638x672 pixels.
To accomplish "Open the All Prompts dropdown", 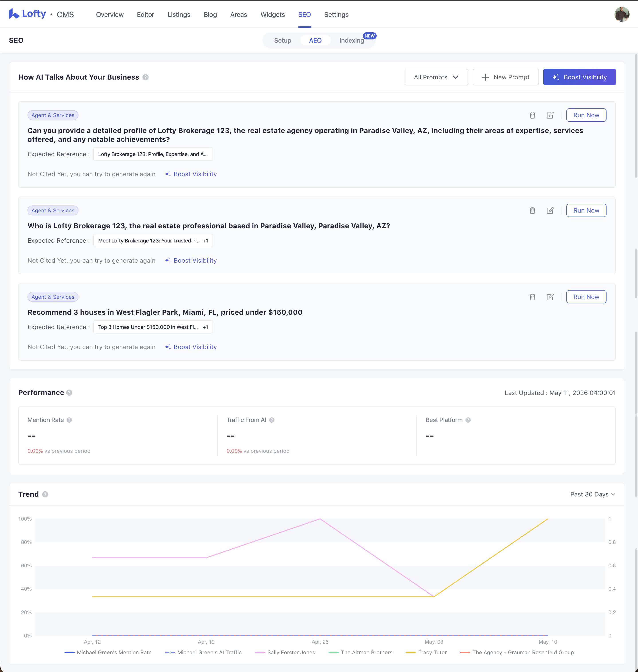I will point(436,77).
